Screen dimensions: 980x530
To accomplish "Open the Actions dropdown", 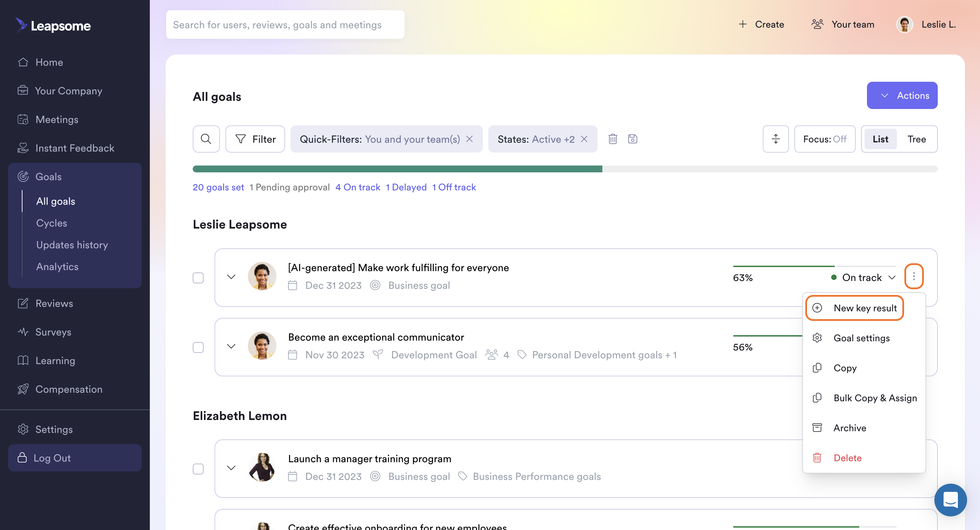I will tap(902, 95).
